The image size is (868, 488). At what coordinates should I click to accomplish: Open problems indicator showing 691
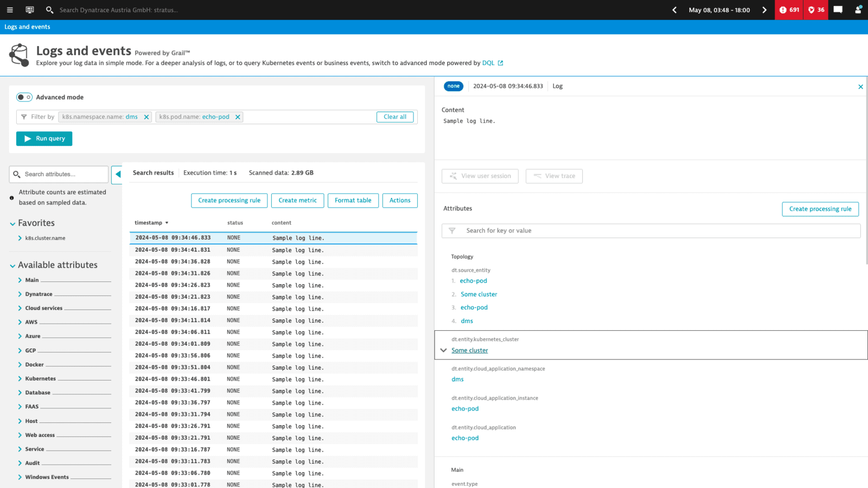point(789,10)
